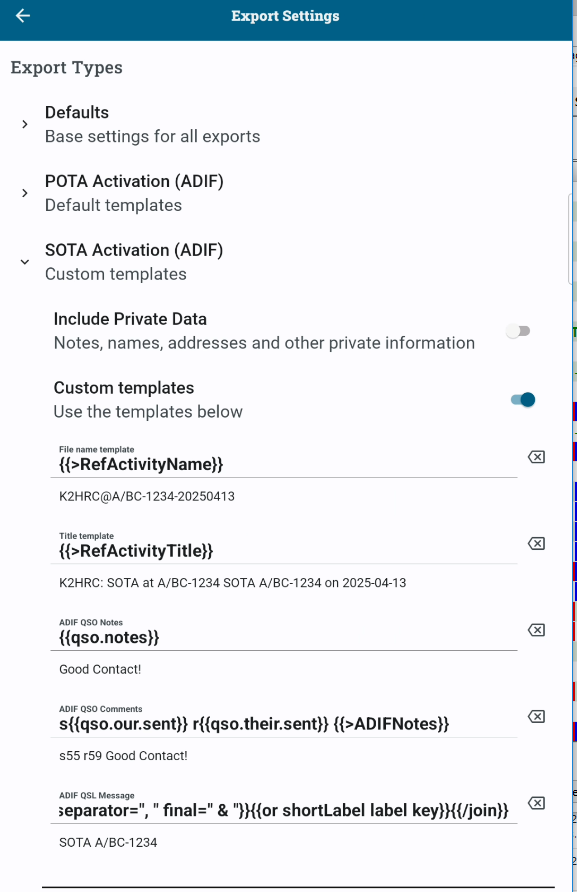Clear the Title template field
The height and width of the screenshot is (892, 577).
coord(536,543)
